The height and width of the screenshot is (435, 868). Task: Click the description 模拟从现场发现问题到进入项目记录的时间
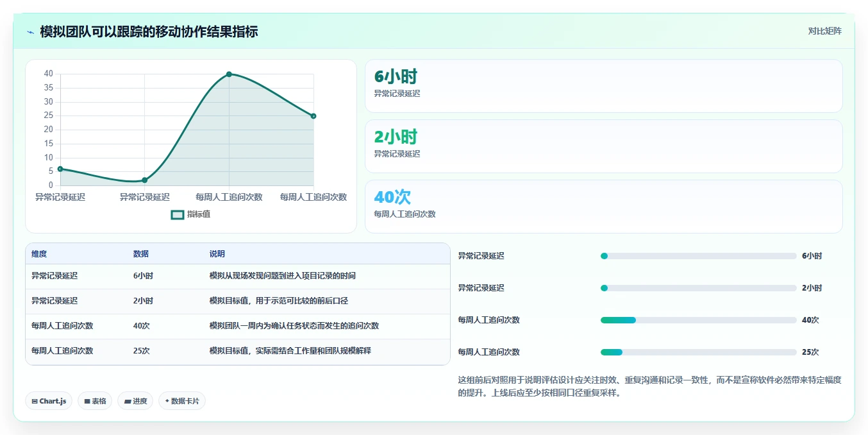pyautogui.click(x=283, y=276)
